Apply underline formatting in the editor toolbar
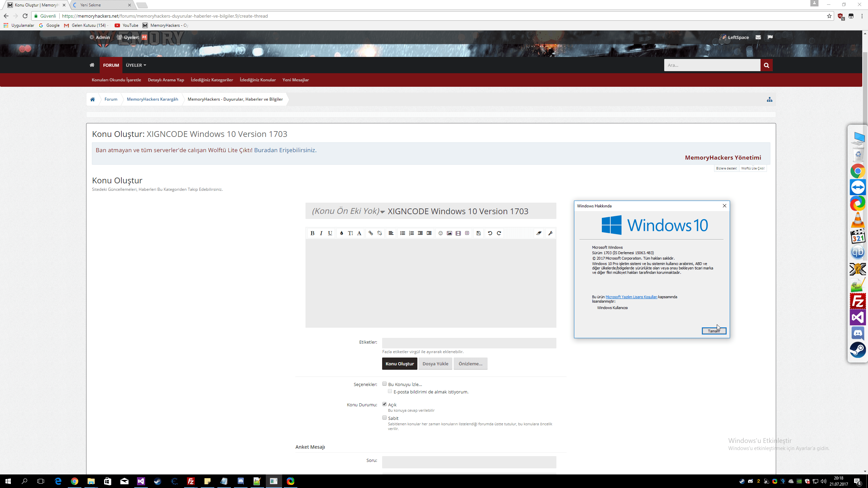This screenshot has width=868, height=488. [x=330, y=233]
